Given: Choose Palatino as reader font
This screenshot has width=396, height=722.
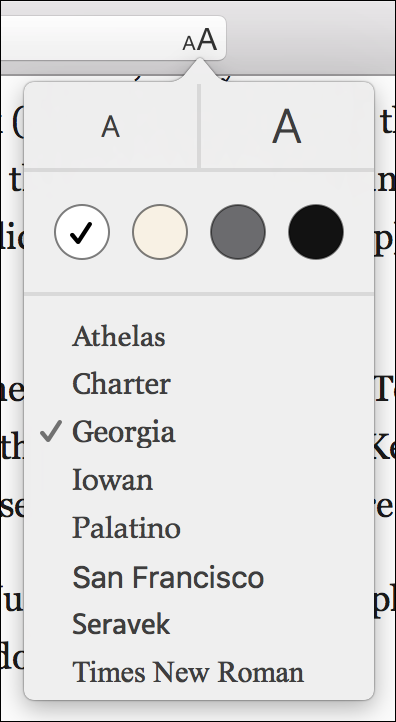Looking at the screenshot, I should point(126,528).
